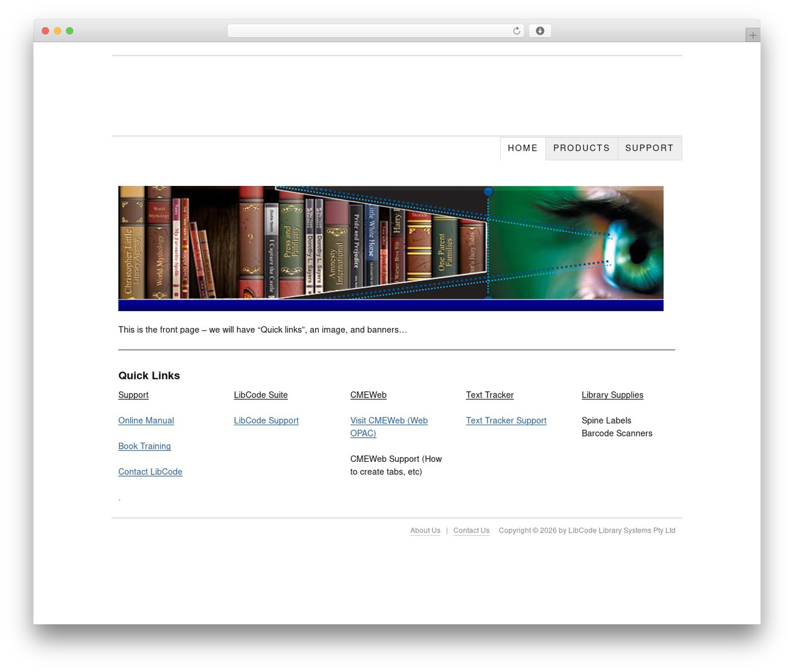
Task: Click the CMEWeb column heading
Action: tap(368, 395)
